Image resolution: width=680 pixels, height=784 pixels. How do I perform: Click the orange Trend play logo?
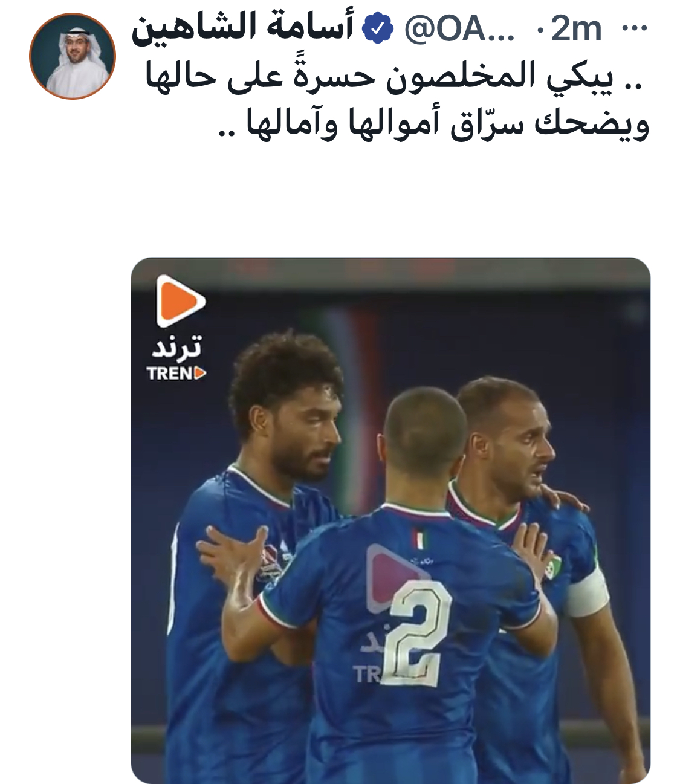tap(180, 300)
